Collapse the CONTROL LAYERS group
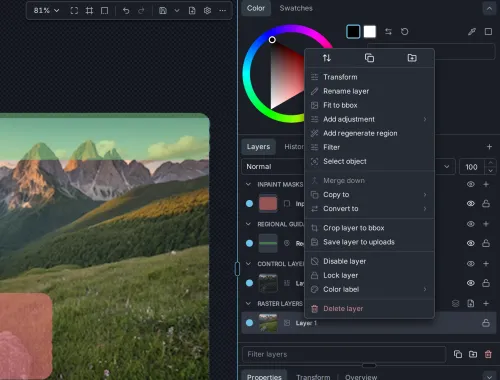The width and height of the screenshot is (500, 380). click(248, 264)
